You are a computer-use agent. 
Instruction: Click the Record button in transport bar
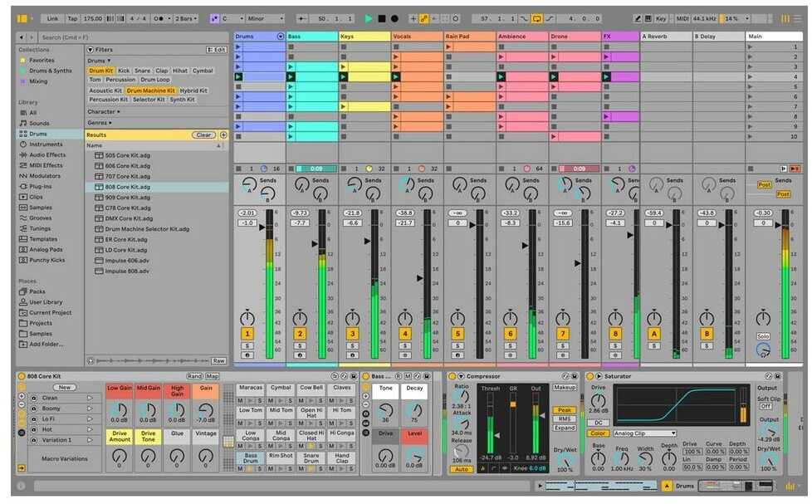click(x=394, y=18)
